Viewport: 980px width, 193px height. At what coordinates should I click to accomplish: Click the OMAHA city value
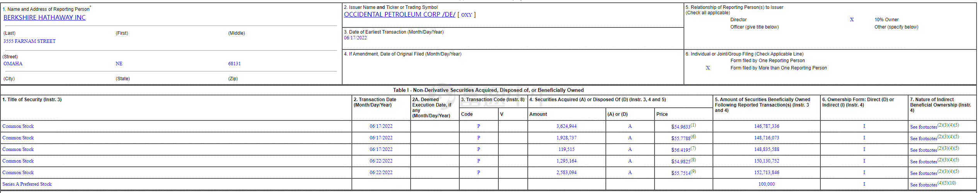coord(13,64)
